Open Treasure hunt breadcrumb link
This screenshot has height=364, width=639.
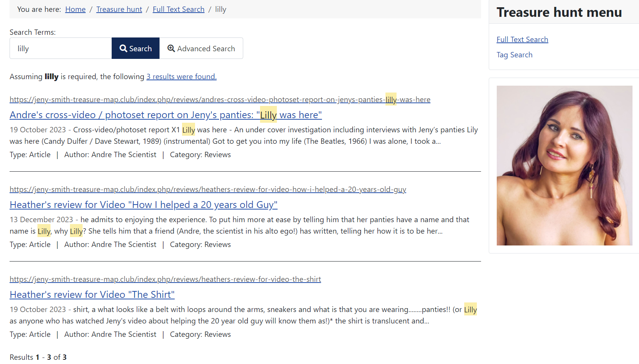119,9
